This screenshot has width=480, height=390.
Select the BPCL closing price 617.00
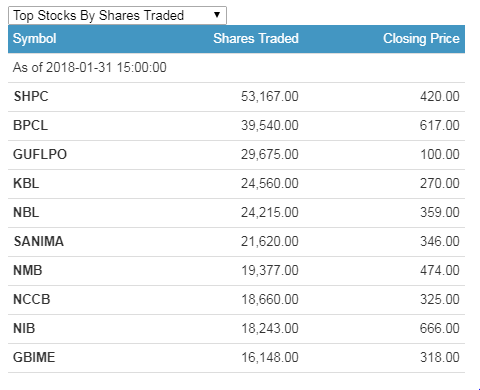[440, 126]
